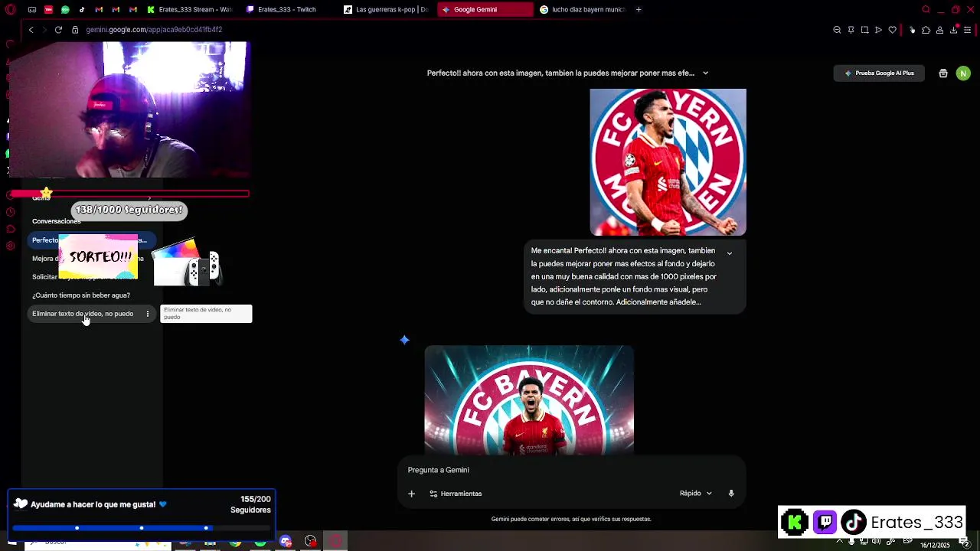The image size is (980, 551).
Task: Go back using the browser back arrow
Action: coord(31,30)
